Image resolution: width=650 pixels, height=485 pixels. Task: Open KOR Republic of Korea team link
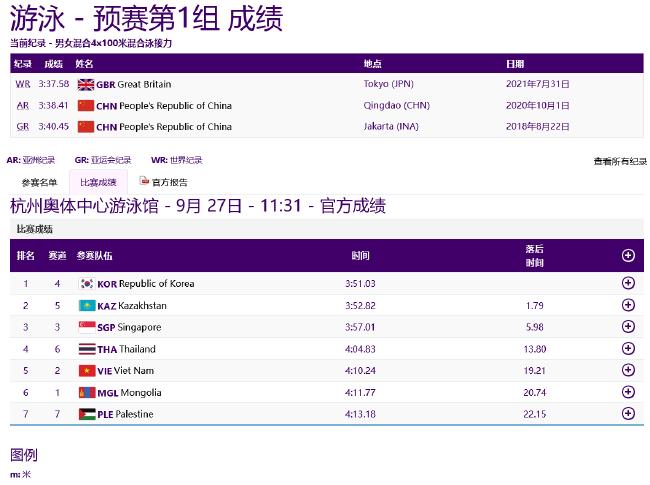tap(146, 284)
